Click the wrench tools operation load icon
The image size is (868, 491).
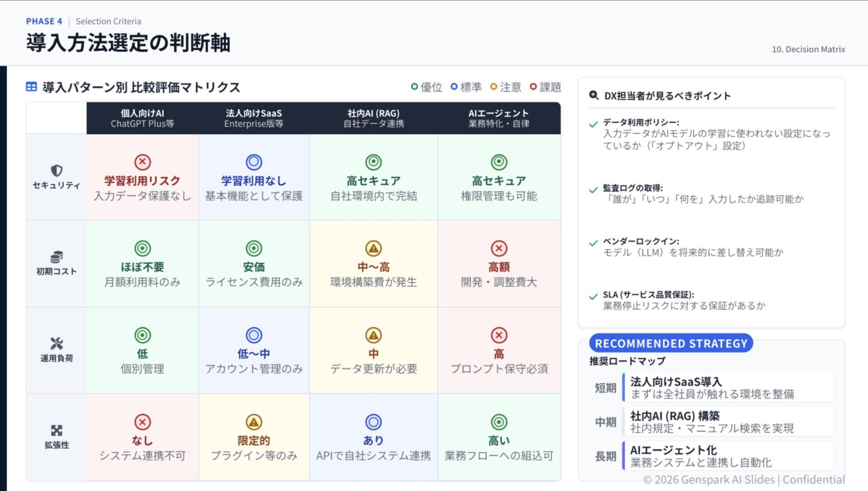click(x=57, y=343)
